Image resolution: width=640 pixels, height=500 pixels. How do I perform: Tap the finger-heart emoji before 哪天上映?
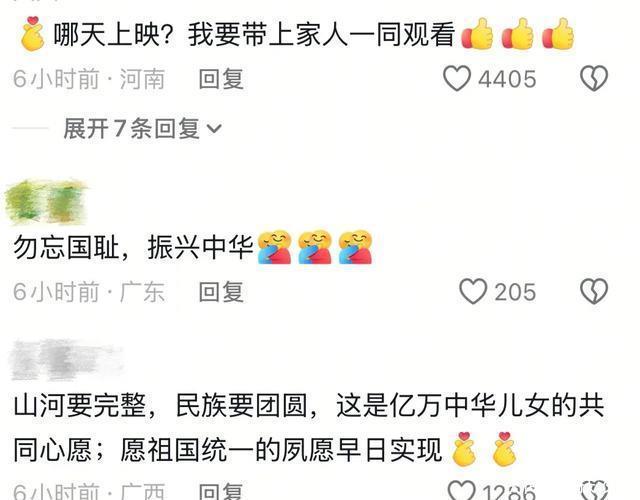[33, 33]
